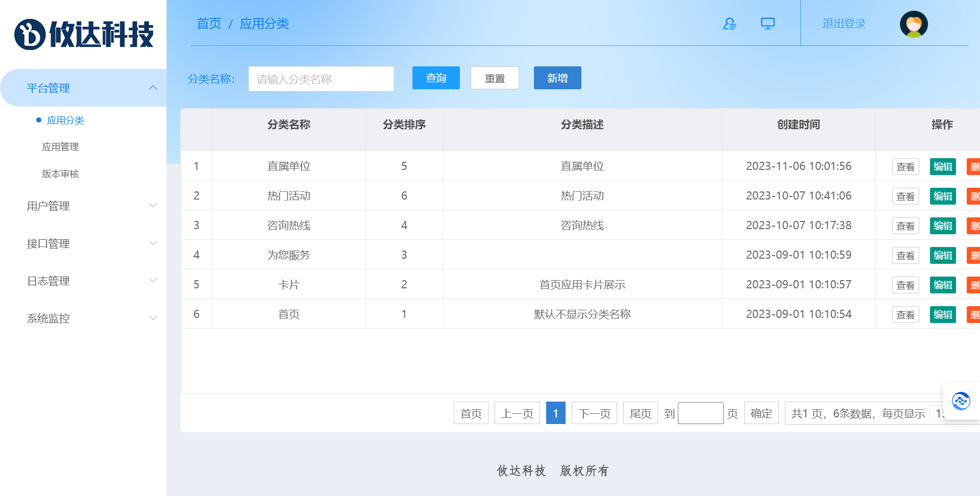
Task: Open 版本审核 in the sidebar
Action: pos(60,173)
